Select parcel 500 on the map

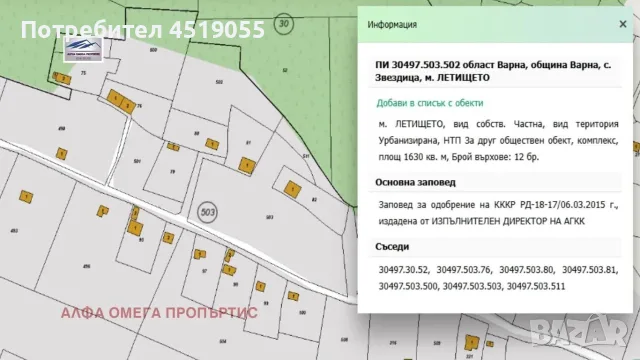pos(153,50)
